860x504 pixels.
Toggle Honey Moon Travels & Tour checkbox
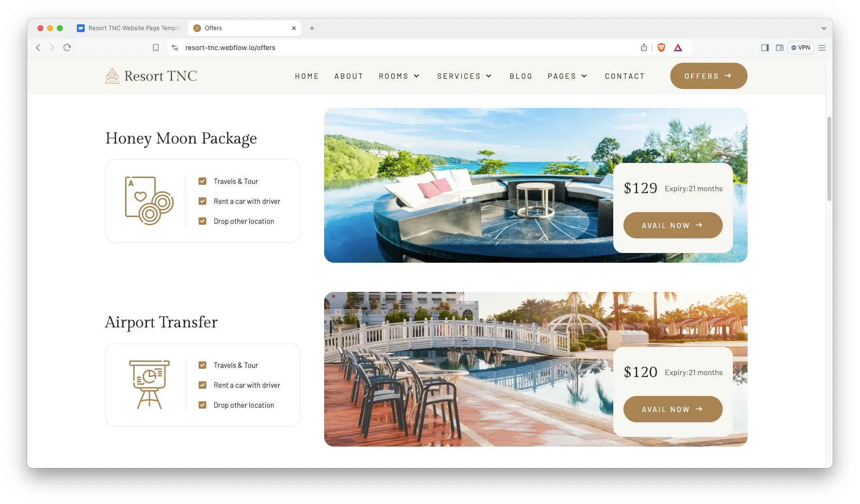pos(202,181)
